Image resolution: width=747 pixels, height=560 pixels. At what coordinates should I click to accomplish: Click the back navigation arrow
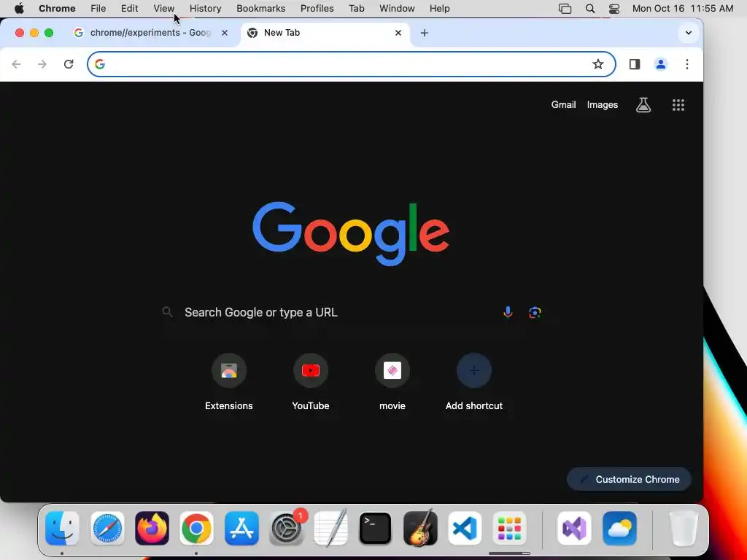click(x=16, y=64)
